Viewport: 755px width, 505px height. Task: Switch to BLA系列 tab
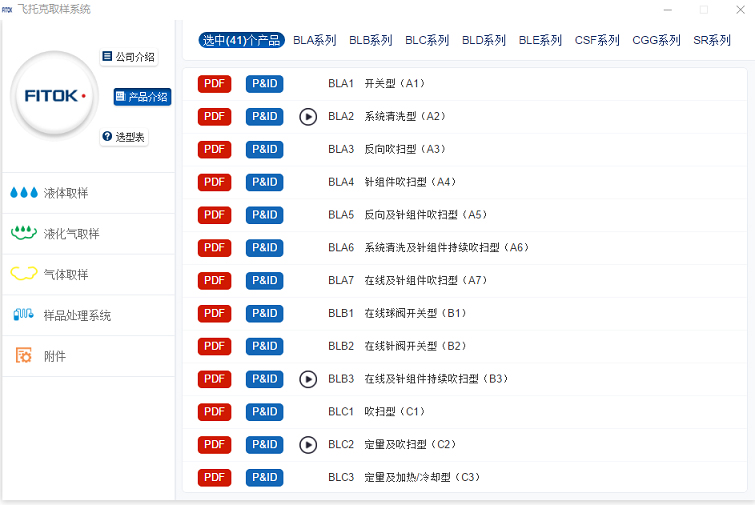pyautogui.click(x=314, y=41)
